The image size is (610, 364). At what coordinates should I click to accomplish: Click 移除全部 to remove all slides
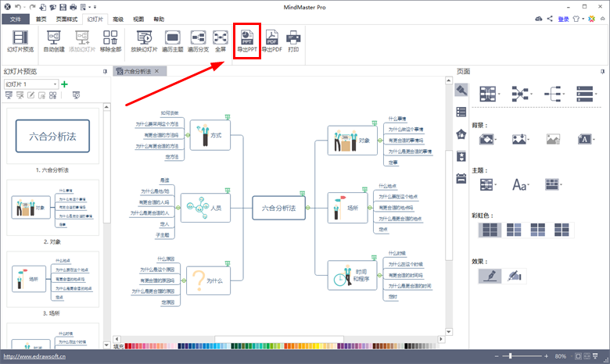(110, 41)
